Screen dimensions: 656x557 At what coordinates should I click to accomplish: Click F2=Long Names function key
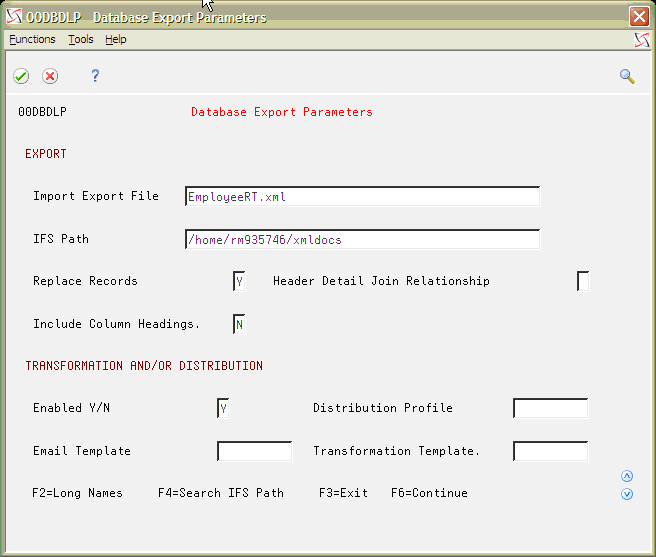(x=77, y=493)
